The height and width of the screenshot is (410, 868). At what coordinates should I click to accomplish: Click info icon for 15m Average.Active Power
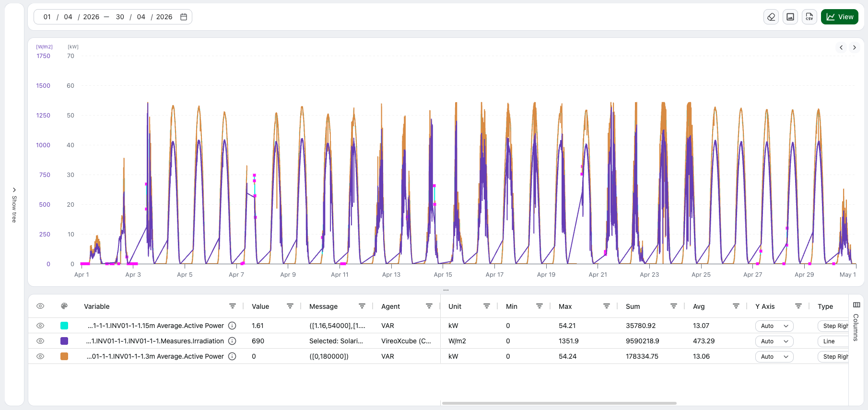pos(232,326)
